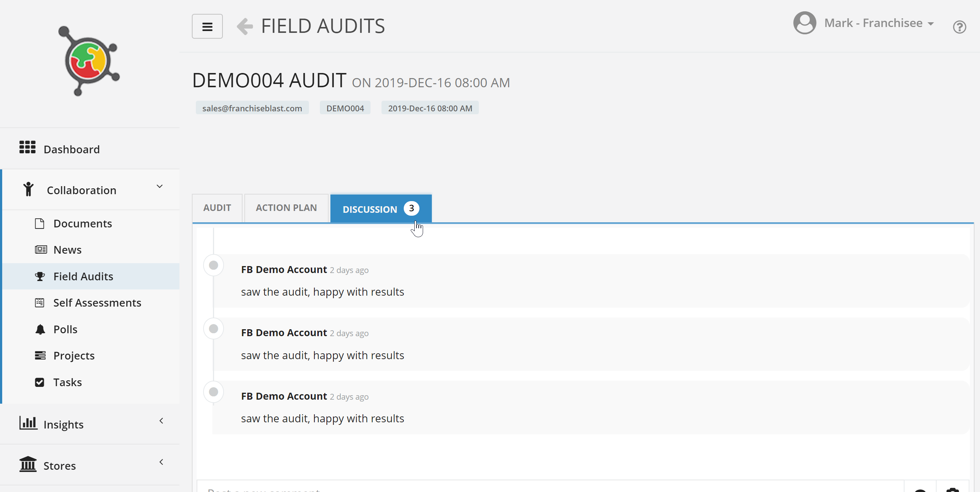Screen dimensions: 980x492
Task: Expand the Insights menu
Action: click(x=63, y=424)
